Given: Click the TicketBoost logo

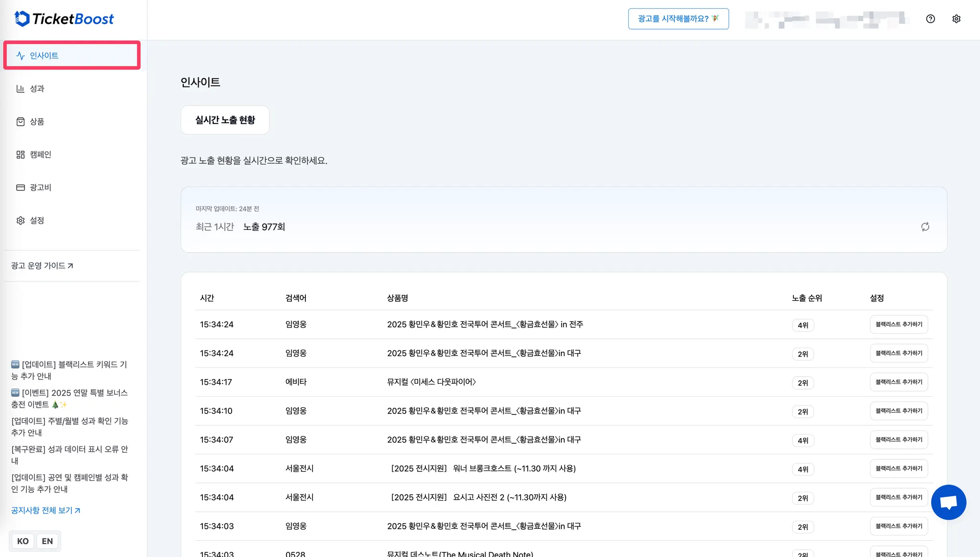Looking at the screenshot, I should pos(64,19).
